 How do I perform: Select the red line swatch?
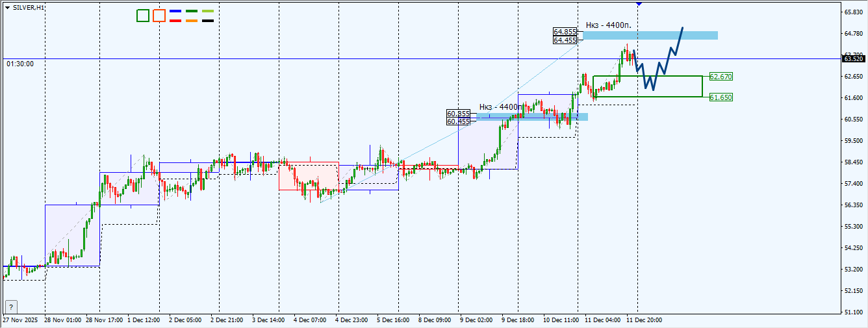coord(175,21)
